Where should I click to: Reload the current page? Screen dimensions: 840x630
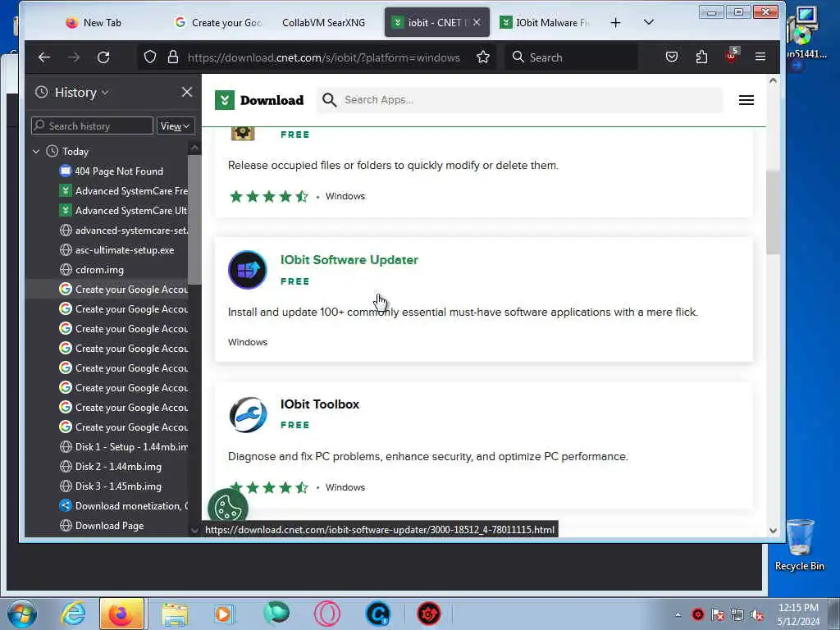103,57
